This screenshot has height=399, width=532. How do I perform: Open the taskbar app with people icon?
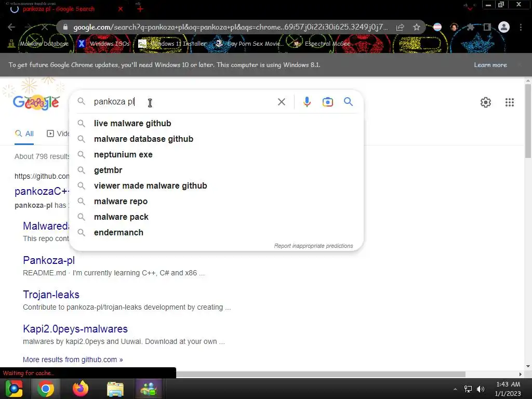[149, 389]
